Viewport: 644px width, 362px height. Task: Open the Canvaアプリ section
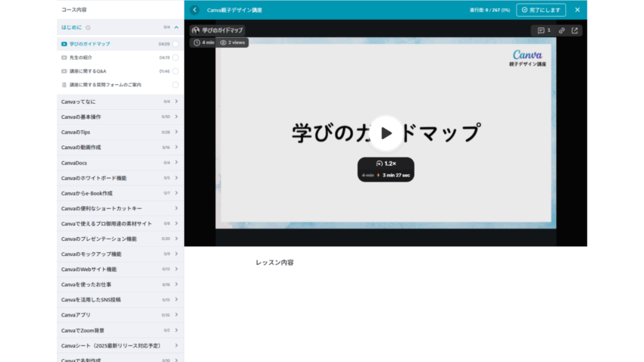click(x=120, y=315)
